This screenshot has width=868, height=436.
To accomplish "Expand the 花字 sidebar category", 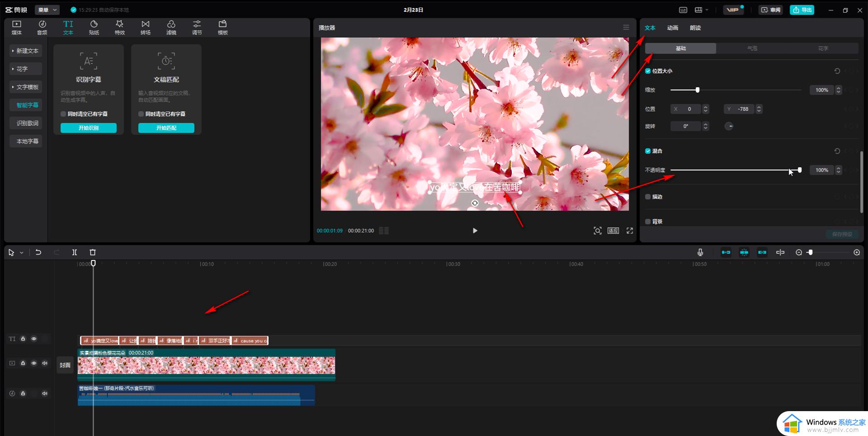I will pos(26,69).
